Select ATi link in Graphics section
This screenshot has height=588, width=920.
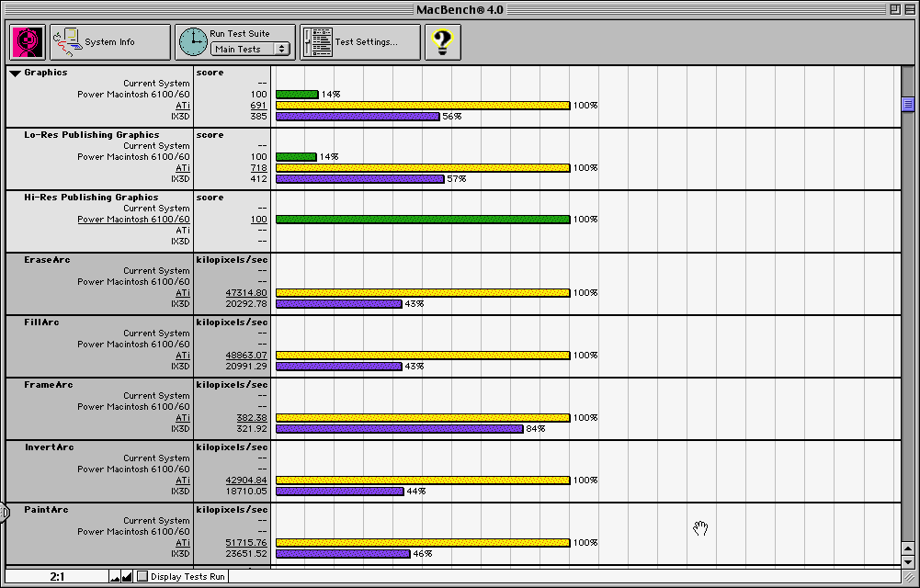click(x=183, y=106)
